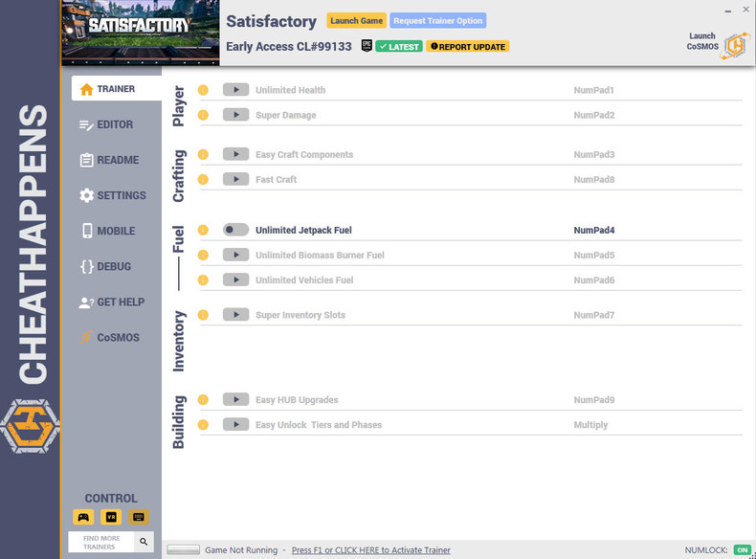Click the Unlimited Jetpack Fuel label
This screenshot has height=559, width=756.
tap(303, 231)
